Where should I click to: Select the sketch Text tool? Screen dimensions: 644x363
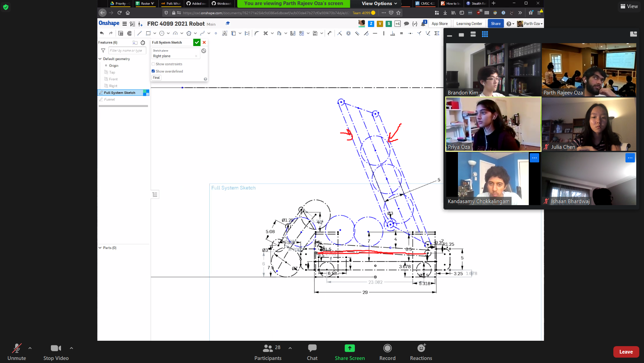point(225,33)
